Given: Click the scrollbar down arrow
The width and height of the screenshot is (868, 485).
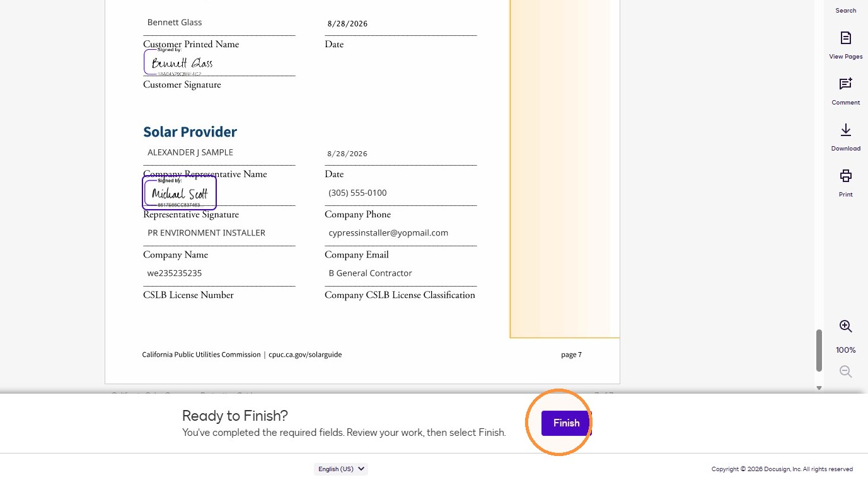Looking at the screenshot, I should tap(819, 388).
